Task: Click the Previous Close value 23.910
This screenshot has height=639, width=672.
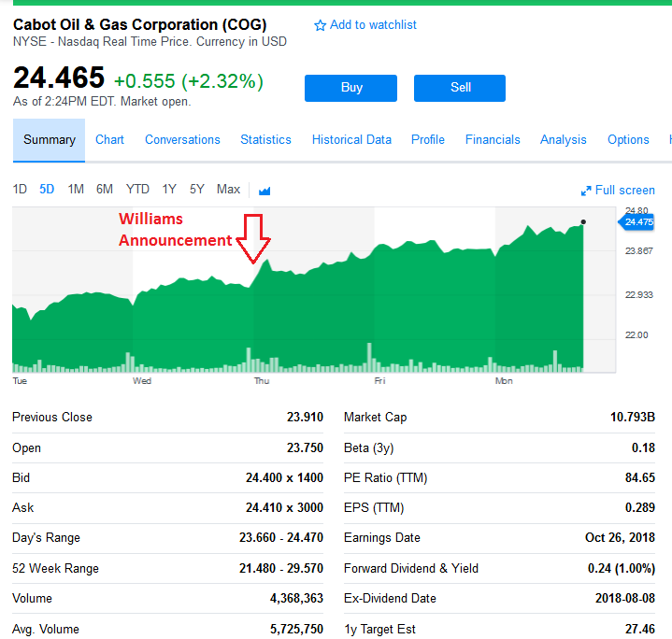Action: [x=305, y=417]
